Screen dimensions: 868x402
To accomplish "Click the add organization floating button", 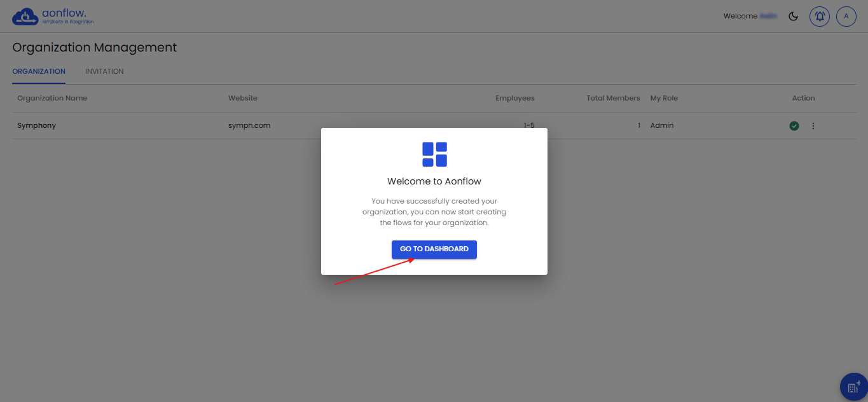I will (x=853, y=387).
